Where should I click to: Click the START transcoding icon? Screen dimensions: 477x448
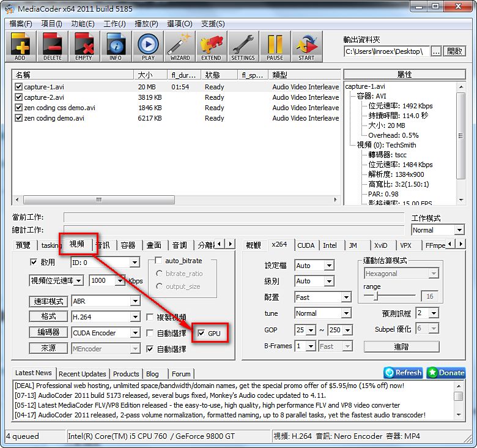click(x=306, y=47)
